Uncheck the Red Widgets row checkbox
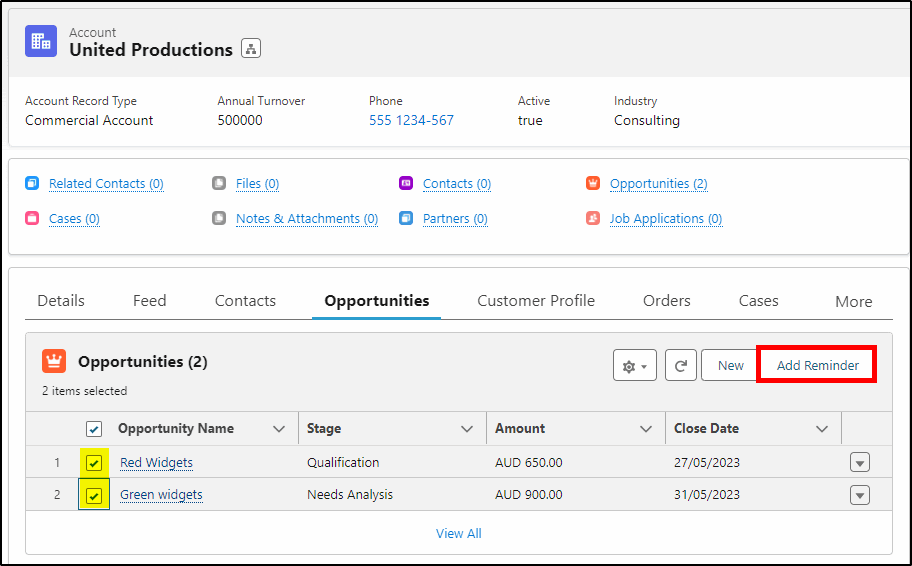 pyautogui.click(x=94, y=463)
